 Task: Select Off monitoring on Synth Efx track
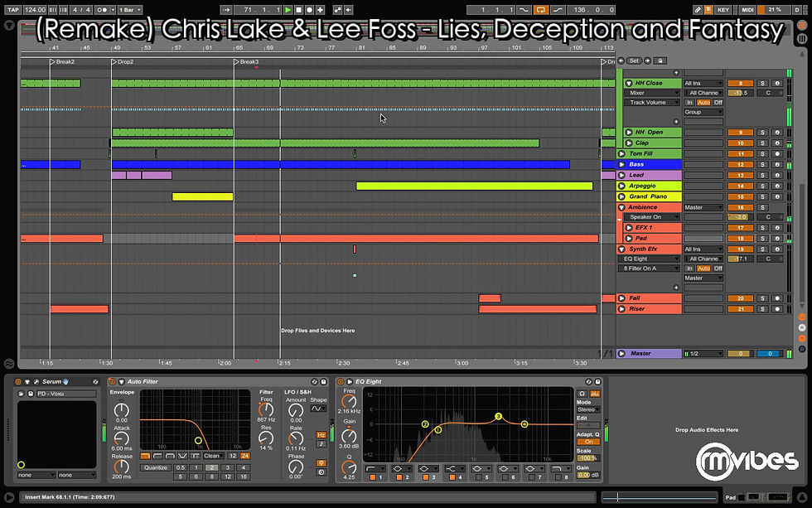[718, 269]
